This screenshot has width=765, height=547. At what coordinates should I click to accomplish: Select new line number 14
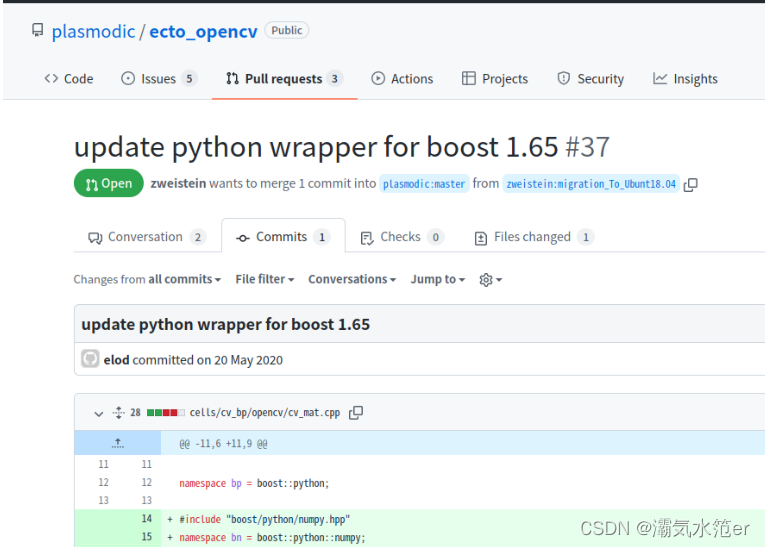[147, 518]
